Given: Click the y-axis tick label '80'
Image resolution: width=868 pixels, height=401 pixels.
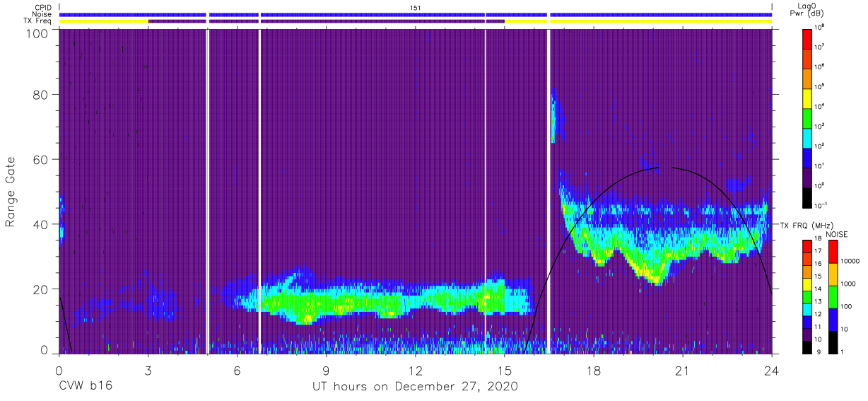Looking at the screenshot, I should [x=40, y=95].
